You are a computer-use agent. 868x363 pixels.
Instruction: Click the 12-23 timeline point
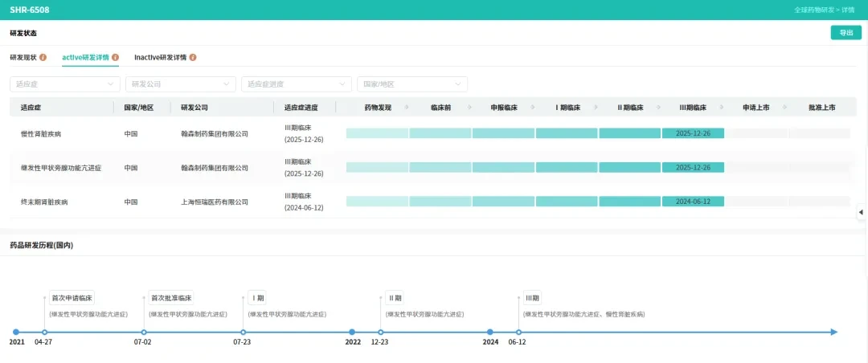click(381, 332)
